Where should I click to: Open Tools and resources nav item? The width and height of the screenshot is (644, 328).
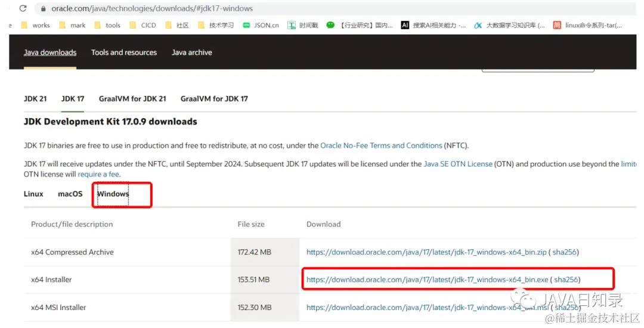coord(124,52)
